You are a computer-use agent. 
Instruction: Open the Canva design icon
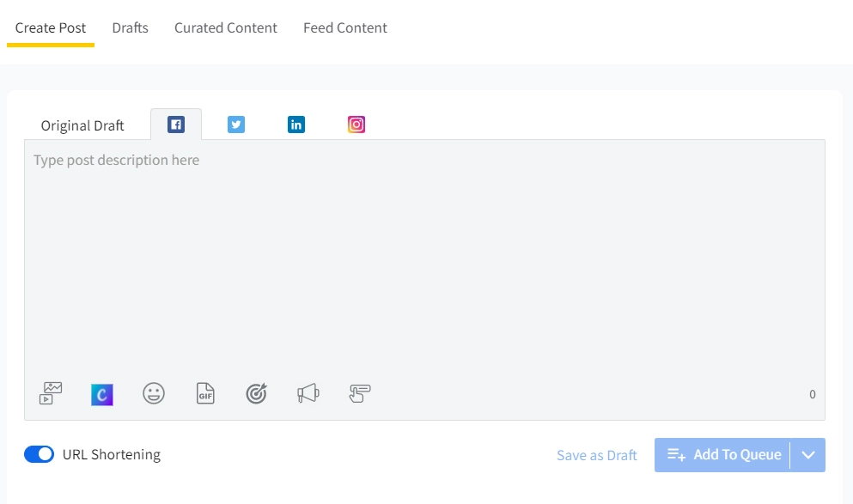101,395
